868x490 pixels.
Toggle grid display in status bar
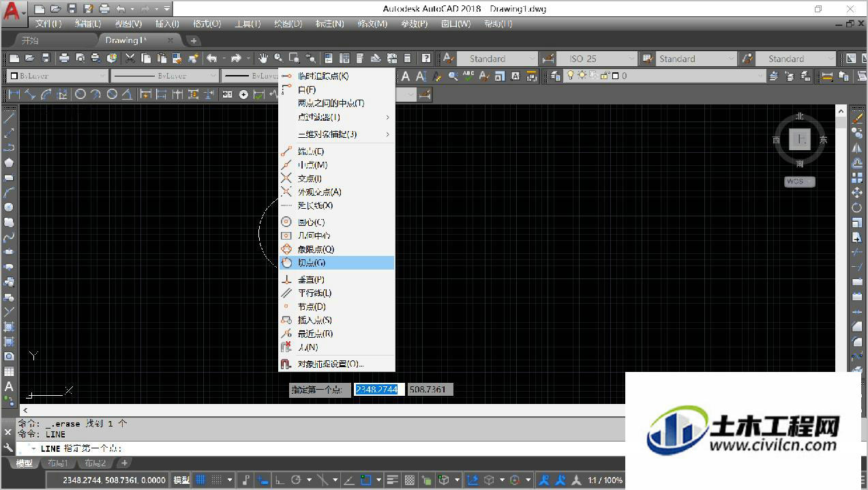pyautogui.click(x=200, y=480)
